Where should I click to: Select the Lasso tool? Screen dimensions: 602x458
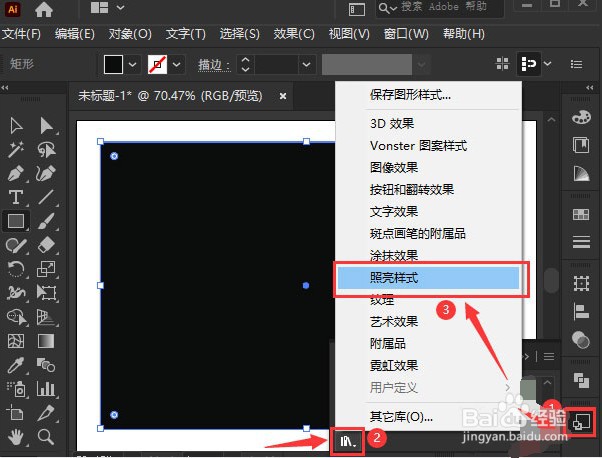46,149
